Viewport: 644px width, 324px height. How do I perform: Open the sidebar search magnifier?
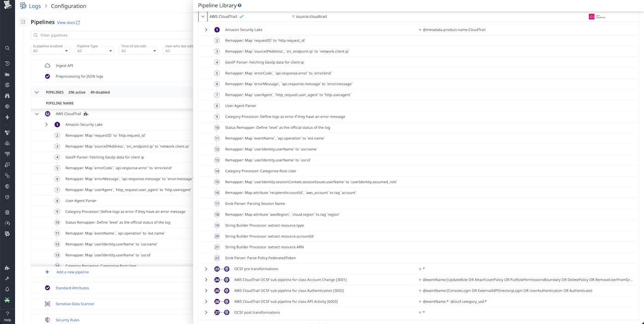tap(7, 48)
